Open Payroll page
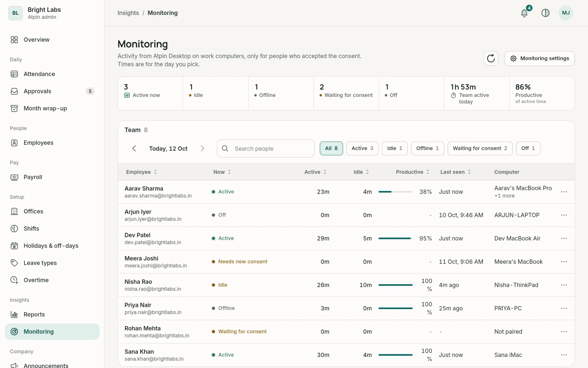The image size is (588, 368). pos(52,177)
